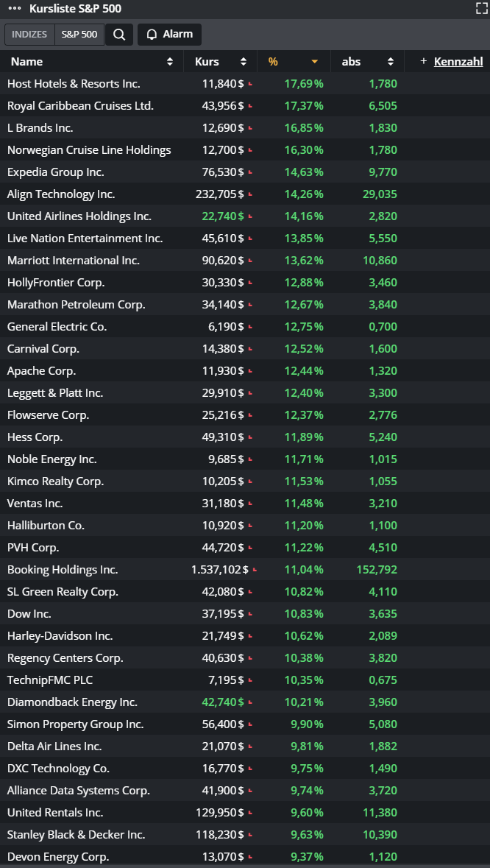490x868 pixels.
Task: Click the 9,37 % change value
Action: click(307, 856)
